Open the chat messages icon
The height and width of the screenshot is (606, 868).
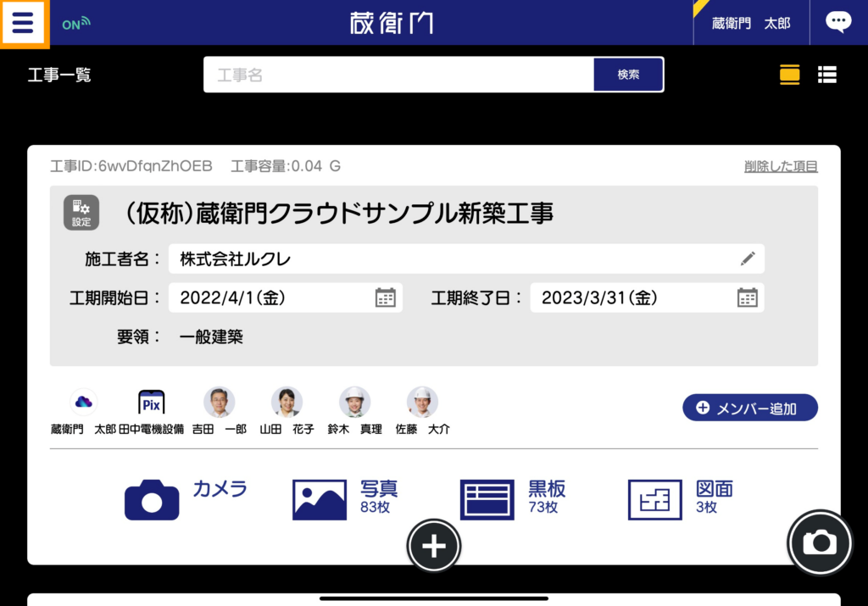click(838, 23)
